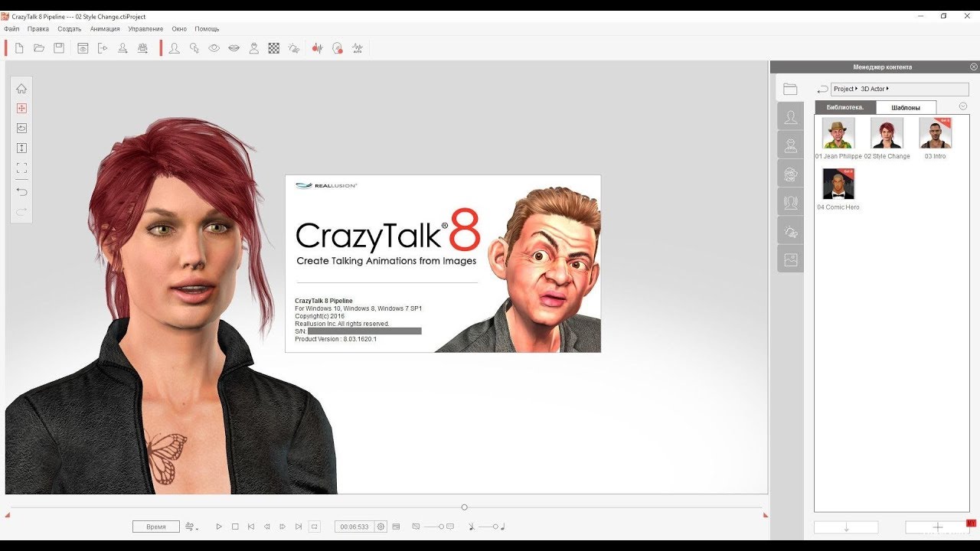
Task: Open time settings gear icon
Action: click(x=381, y=527)
